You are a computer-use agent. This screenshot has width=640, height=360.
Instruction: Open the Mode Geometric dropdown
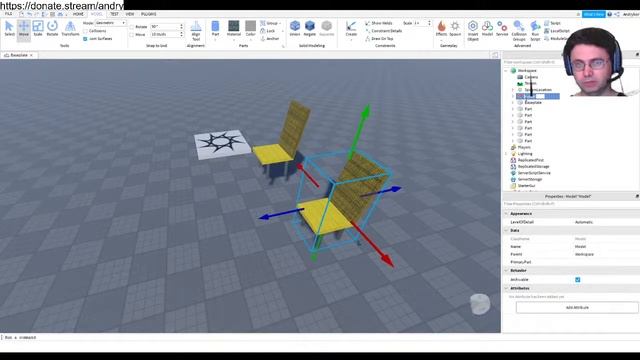110,23
